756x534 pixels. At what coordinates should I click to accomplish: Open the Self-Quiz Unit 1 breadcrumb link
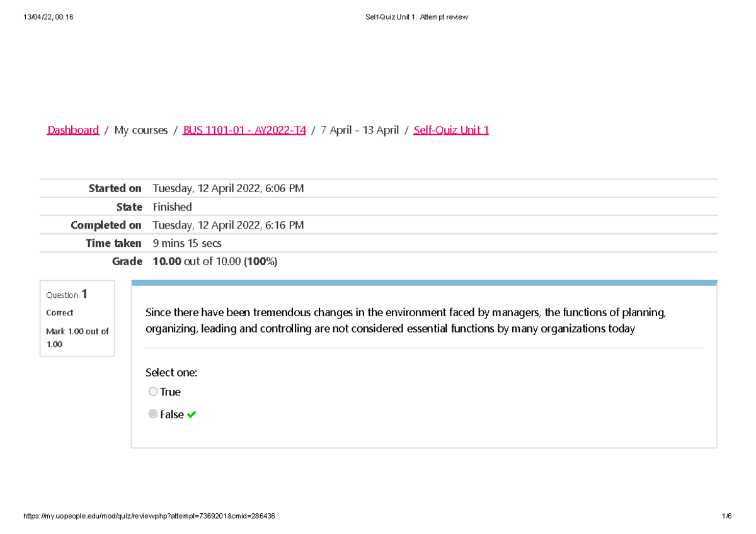451,130
